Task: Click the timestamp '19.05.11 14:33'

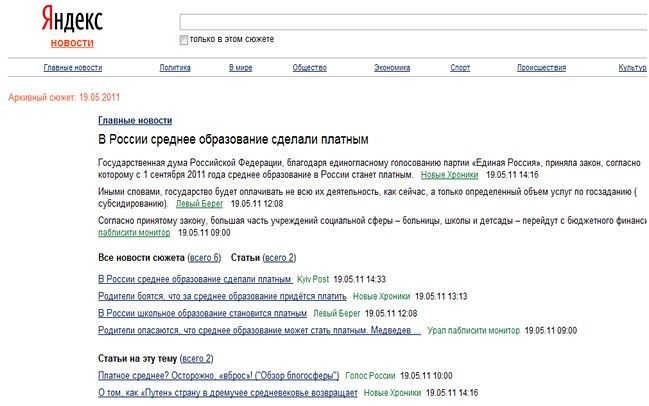Action: pos(359,279)
